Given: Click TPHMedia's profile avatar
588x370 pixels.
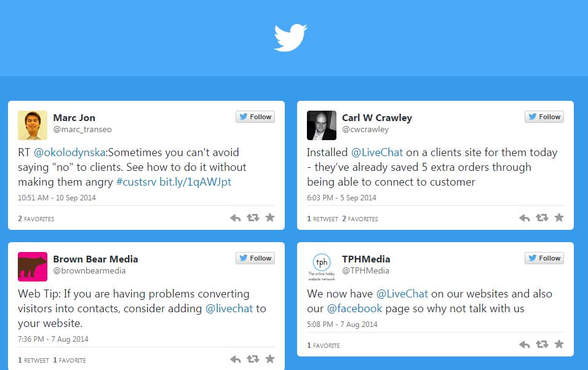Looking at the screenshot, I should tap(321, 266).
